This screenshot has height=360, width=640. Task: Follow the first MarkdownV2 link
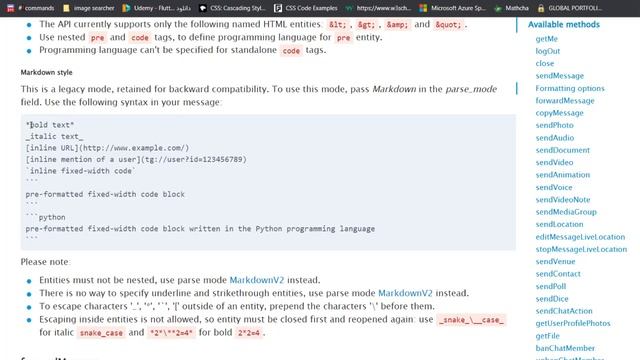click(x=256, y=280)
